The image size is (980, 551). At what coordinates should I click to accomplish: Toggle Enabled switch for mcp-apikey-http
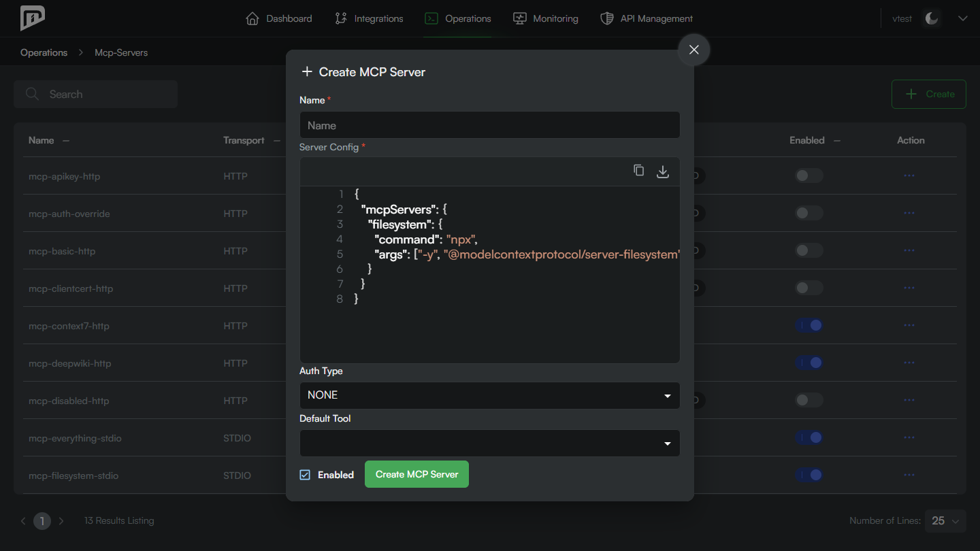coord(809,176)
